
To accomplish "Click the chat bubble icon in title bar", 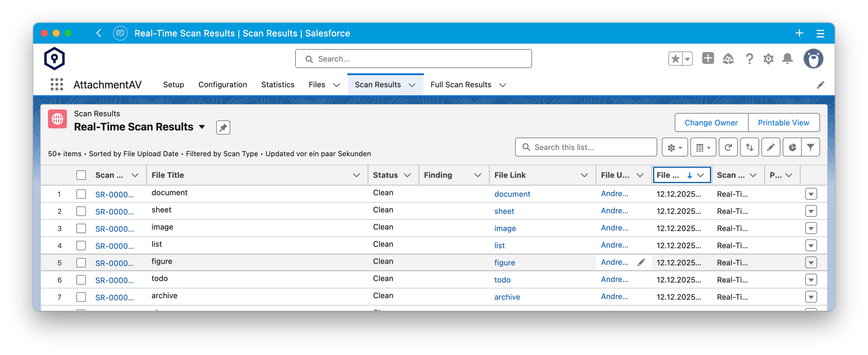I will pyautogui.click(x=120, y=33).
